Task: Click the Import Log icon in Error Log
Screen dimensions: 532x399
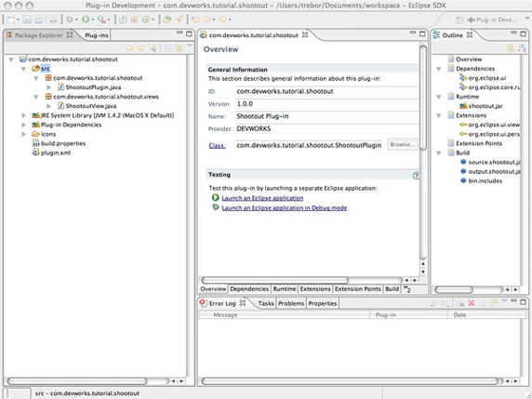Action: coord(446,303)
